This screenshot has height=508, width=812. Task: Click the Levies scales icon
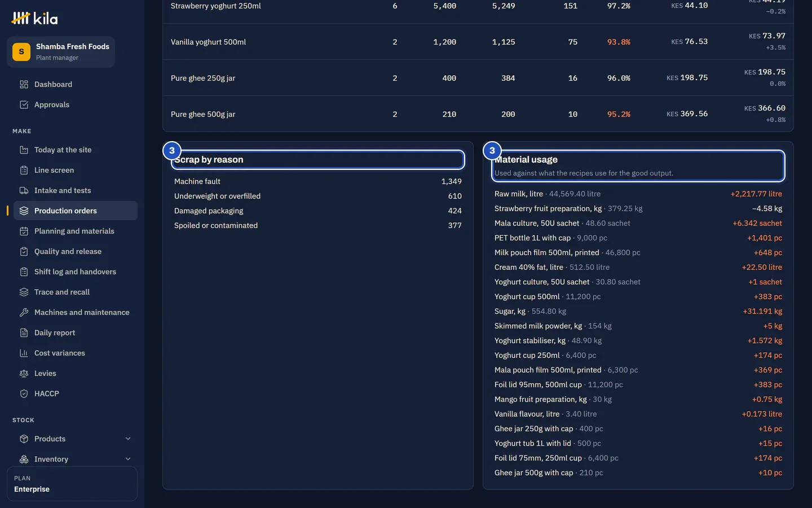point(24,373)
